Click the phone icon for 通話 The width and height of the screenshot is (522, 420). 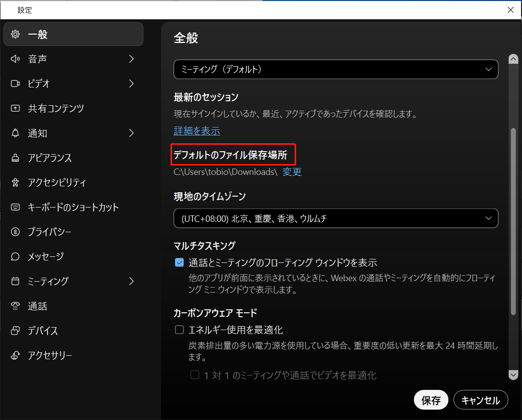(x=15, y=306)
